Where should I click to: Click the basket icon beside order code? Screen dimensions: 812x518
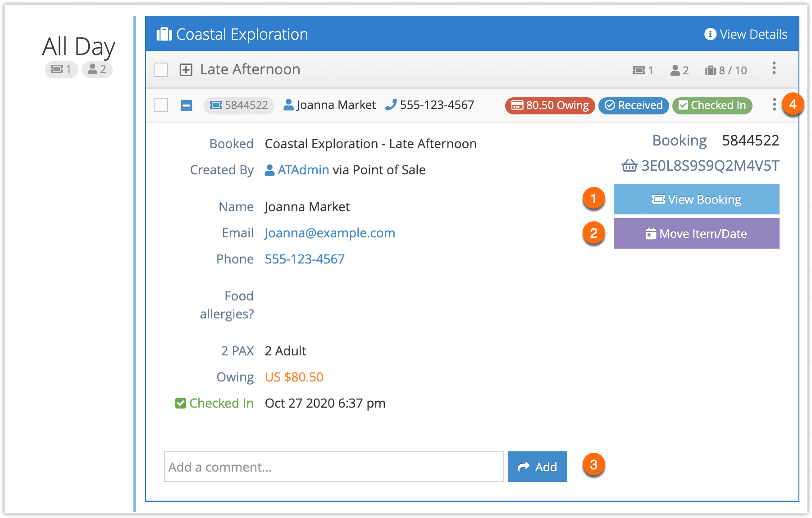coord(629,166)
